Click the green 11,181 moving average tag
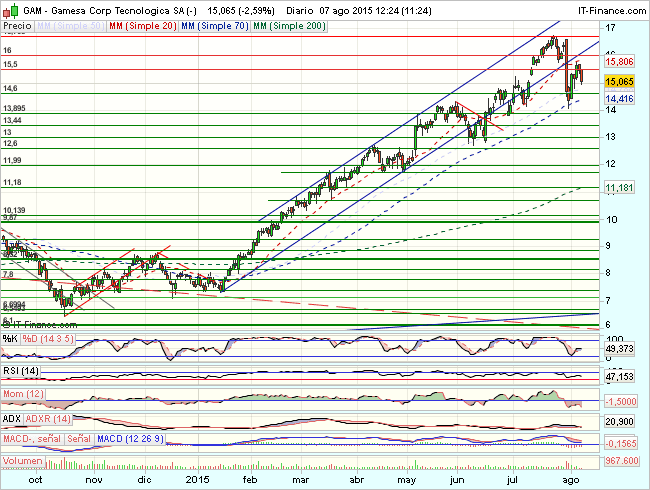Viewport: 650px width, 490px height. [619, 188]
